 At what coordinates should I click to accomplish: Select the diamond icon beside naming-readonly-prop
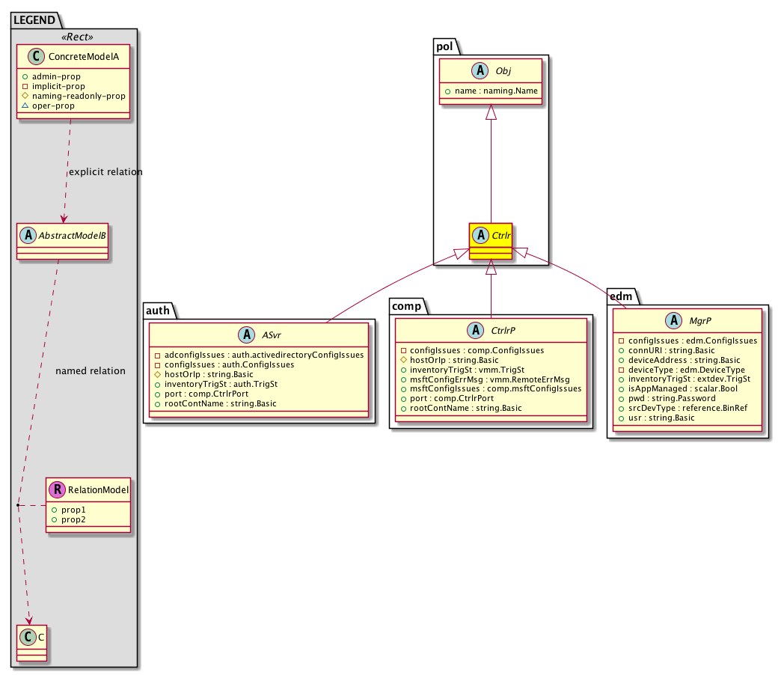tap(25, 97)
